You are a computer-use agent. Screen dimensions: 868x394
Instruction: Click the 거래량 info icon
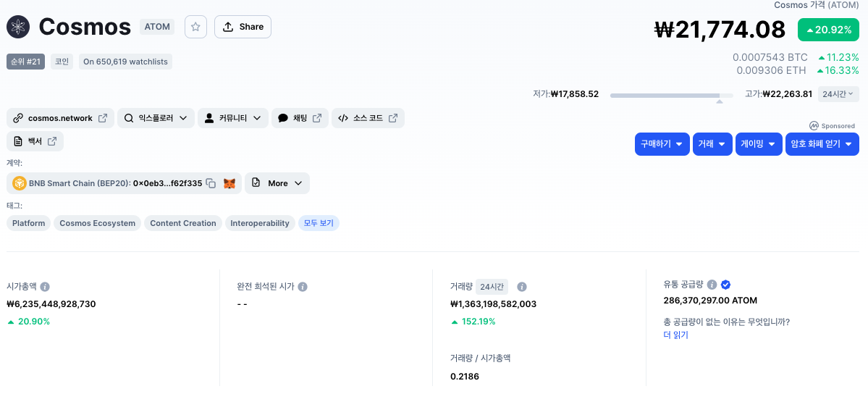(521, 287)
